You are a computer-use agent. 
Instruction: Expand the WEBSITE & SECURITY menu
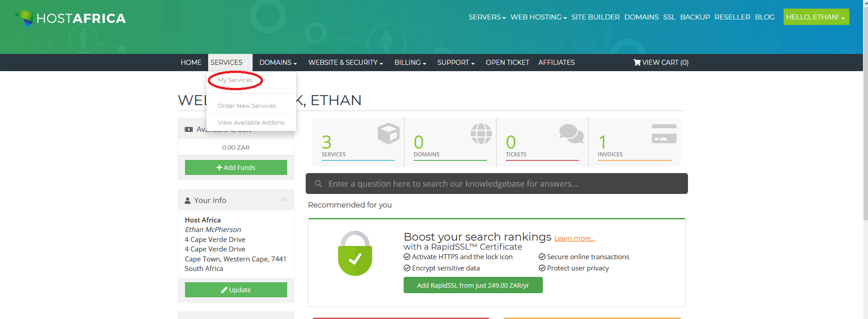pos(346,63)
